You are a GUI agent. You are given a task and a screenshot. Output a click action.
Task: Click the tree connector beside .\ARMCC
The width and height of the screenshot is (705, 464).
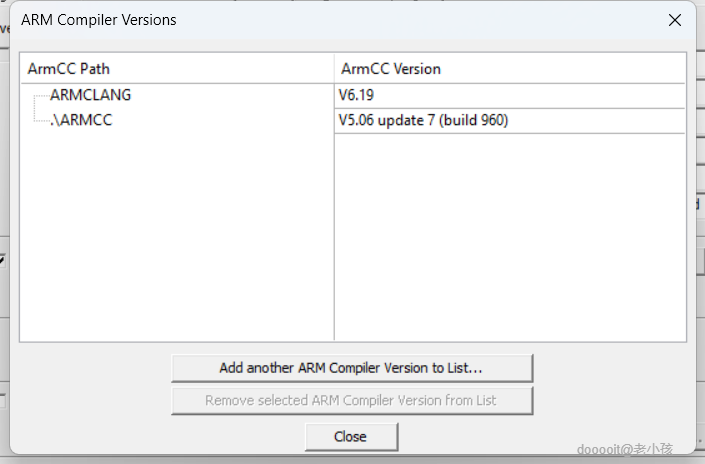pos(40,120)
